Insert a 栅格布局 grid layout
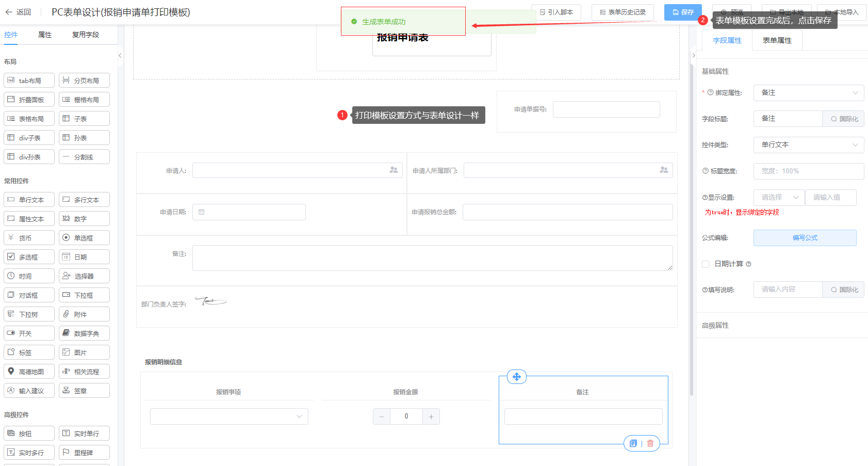This screenshot has width=868, height=466. click(84, 100)
